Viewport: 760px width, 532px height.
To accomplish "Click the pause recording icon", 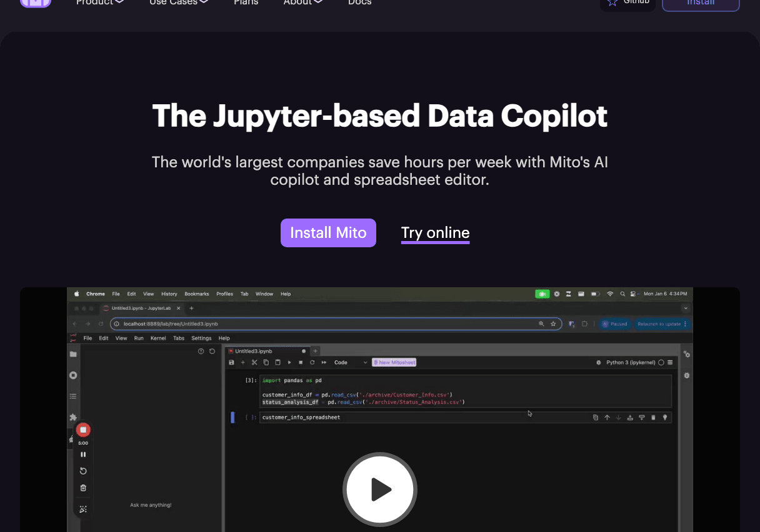I will [x=83, y=455].
